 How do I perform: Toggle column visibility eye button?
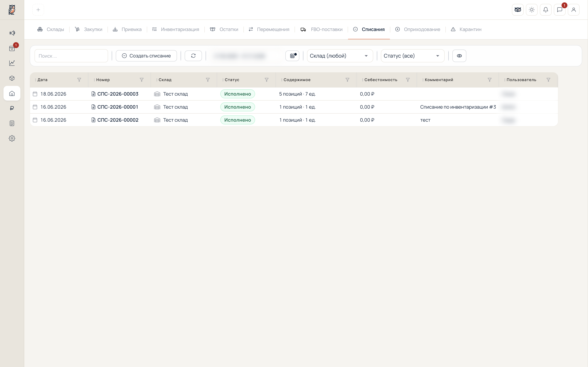click(459, 56)
